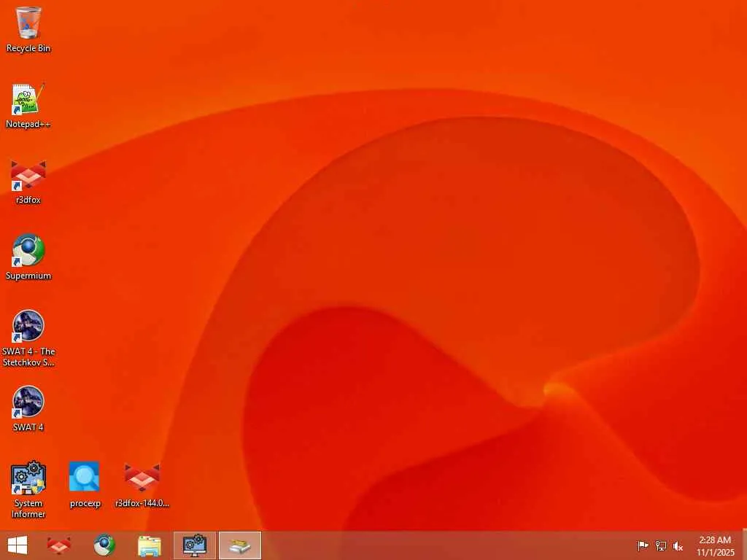The height and width of the screenshot is (560, 747).
Task: Launch Supermium from the taskbar
Action: 104,545
